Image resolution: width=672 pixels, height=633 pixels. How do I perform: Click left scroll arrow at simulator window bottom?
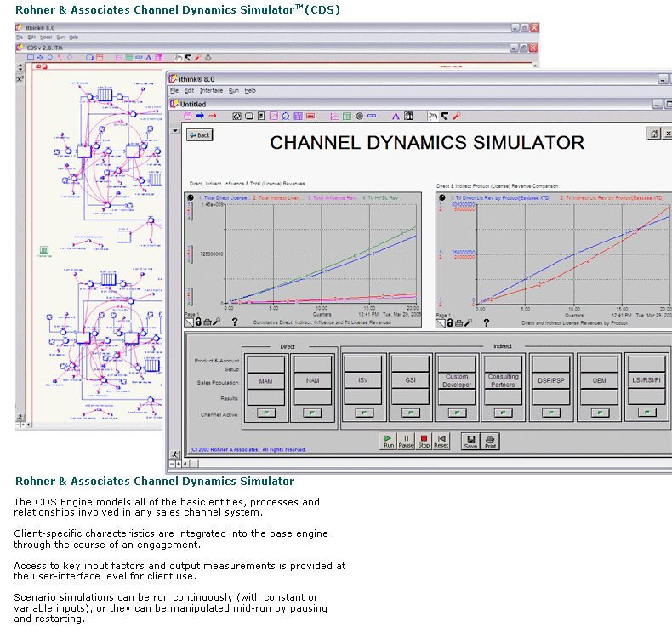coord(185,464)
